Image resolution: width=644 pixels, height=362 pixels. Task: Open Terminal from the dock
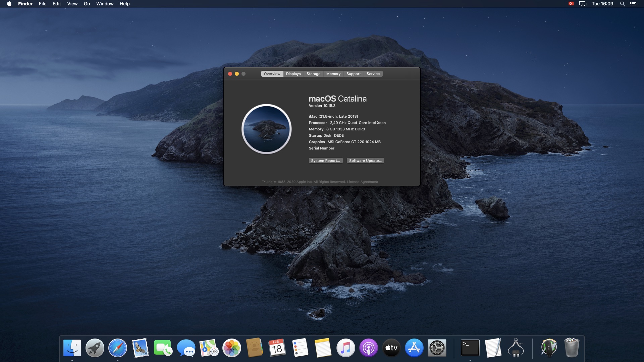[470, 348]
